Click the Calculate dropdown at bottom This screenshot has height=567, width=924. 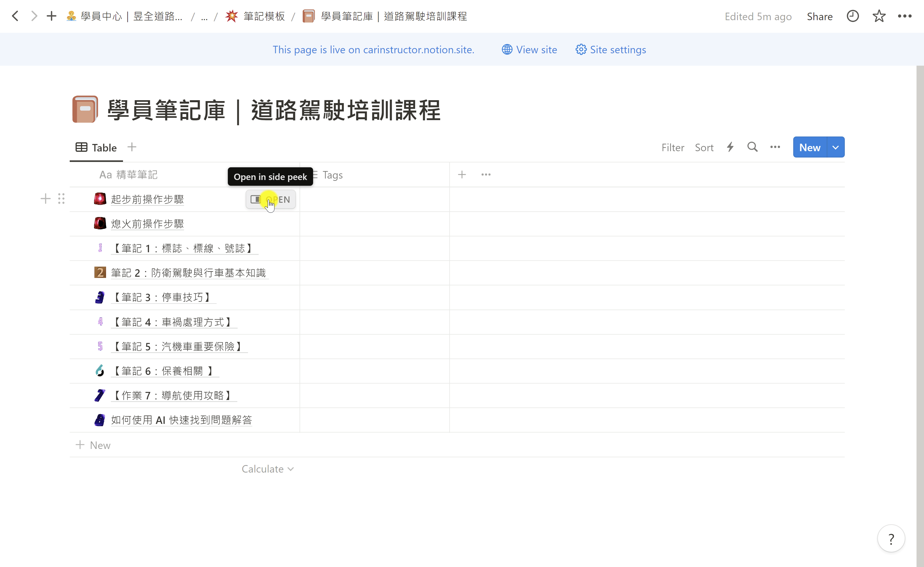pyautogui.click(x=267, y=469)
